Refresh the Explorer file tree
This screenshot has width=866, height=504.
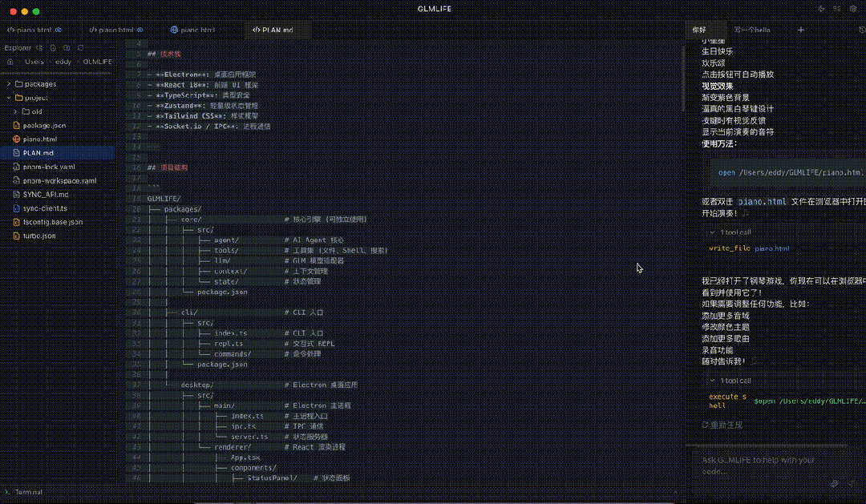pos(80,48)
